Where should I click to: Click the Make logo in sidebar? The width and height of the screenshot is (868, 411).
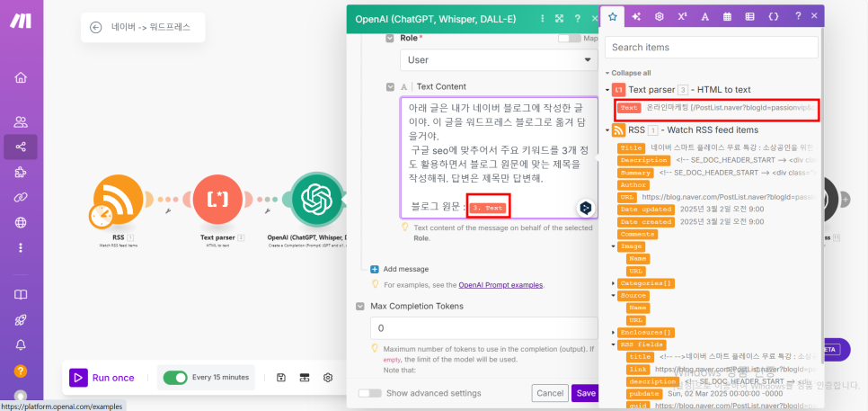coord(21,21)
